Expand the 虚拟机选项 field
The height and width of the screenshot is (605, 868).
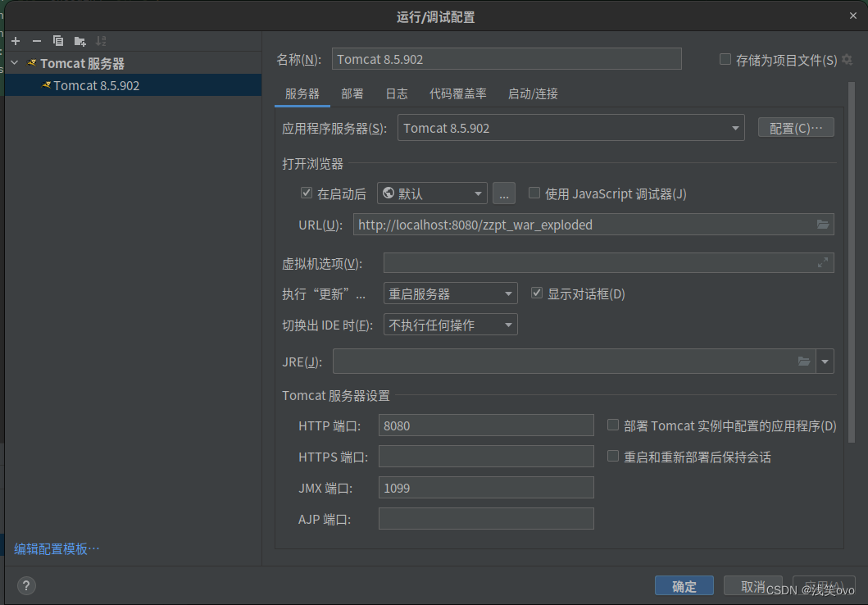[x=823, y=262]
